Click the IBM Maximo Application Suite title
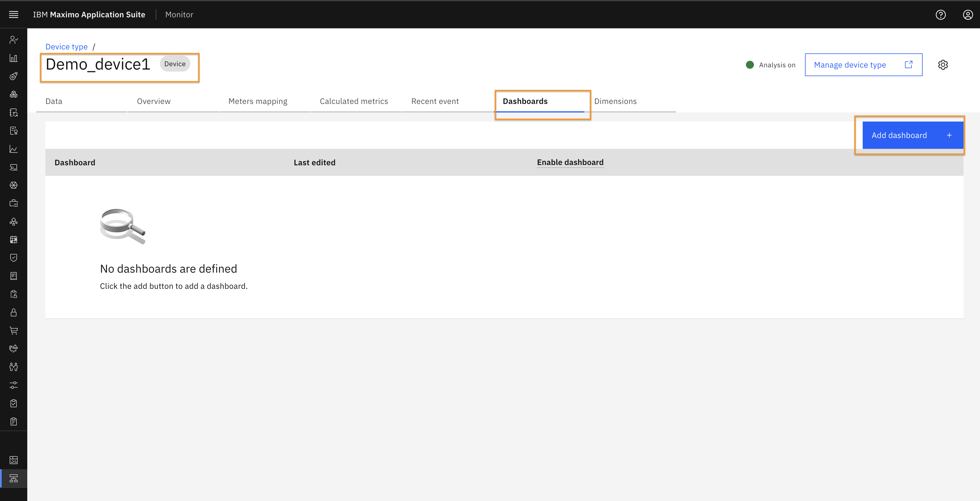Viewport: 980px width, 501px height. (89, 14)
